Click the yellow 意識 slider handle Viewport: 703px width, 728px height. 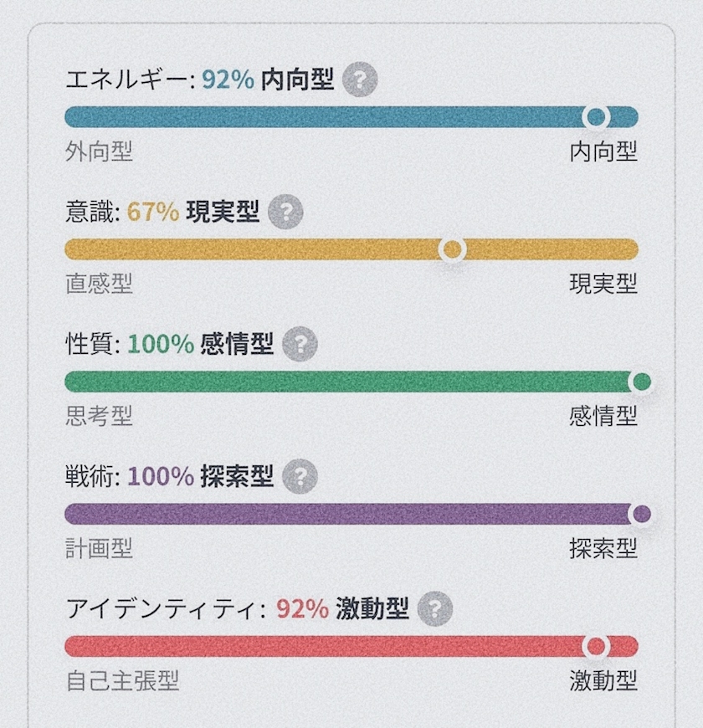452,249
